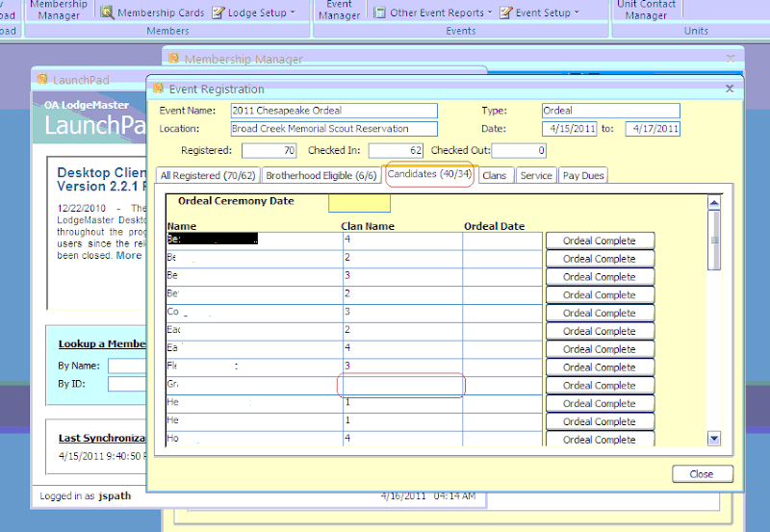Click the Event Setup pencil icon
The height and width of the screenshot is (532, 770).
[x=506, y=13]
